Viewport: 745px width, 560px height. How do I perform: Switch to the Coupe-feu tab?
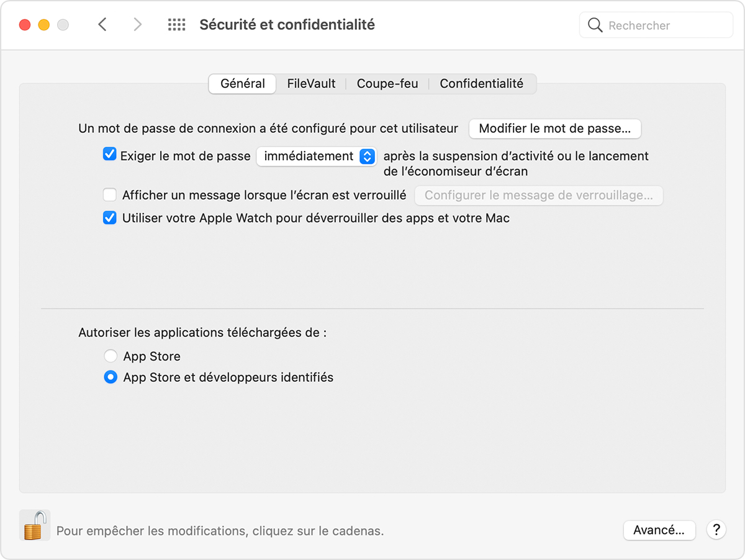pyautogui.click(x=387, y=83)
